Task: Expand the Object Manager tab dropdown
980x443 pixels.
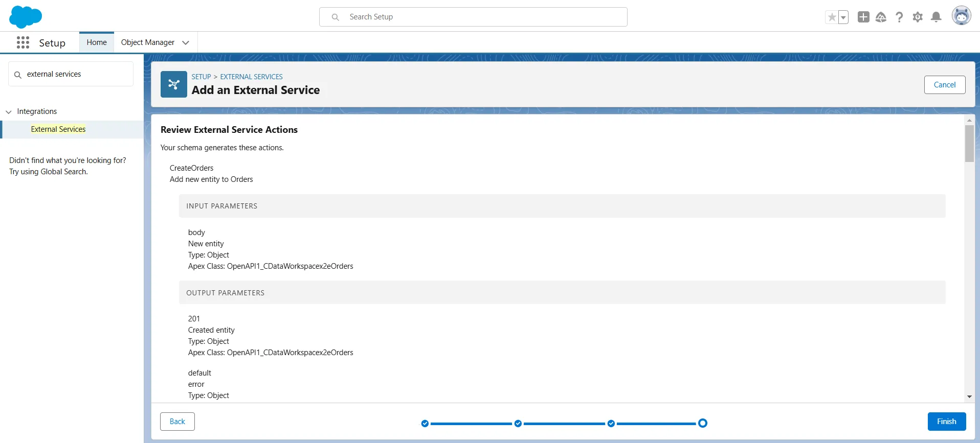Action: pos(186,42)
